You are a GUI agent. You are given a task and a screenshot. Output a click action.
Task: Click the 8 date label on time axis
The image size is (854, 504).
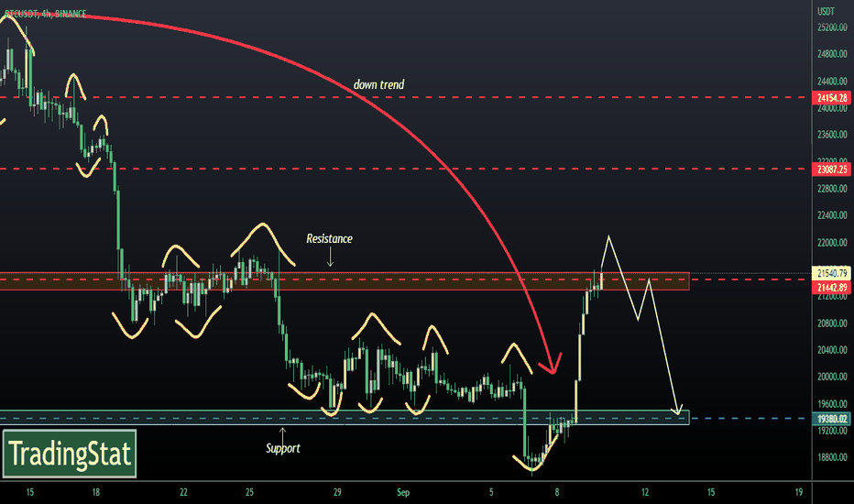click(x=557, y=492)
